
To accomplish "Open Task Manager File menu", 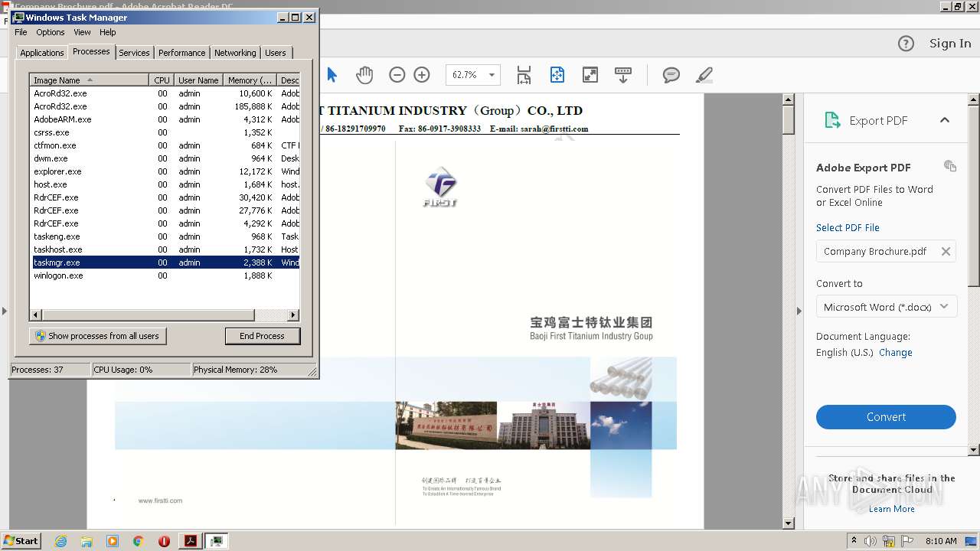I will point(21,32).
